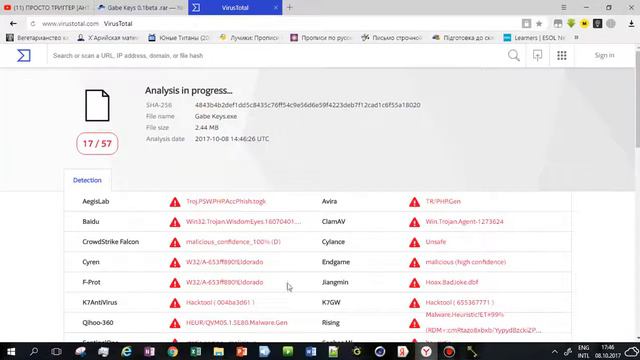The width and height of the screenshot is (640, 360).
Task: Click the malicious_confidence_100% (D) result
Action: coord(233,242)
